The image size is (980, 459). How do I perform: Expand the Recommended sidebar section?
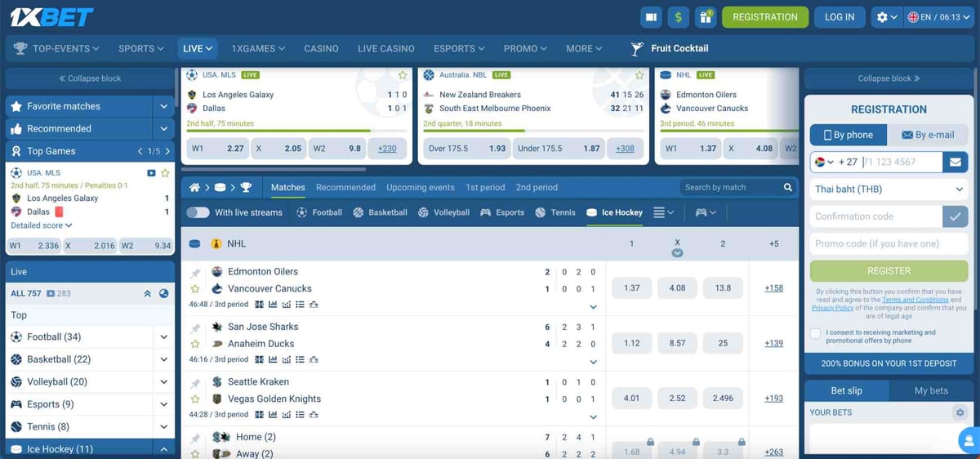point(164,129)
